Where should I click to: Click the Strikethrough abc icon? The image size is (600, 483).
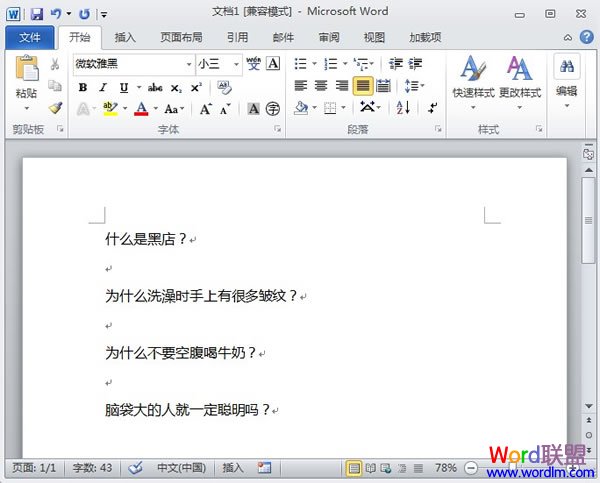(x=155, y=88)
